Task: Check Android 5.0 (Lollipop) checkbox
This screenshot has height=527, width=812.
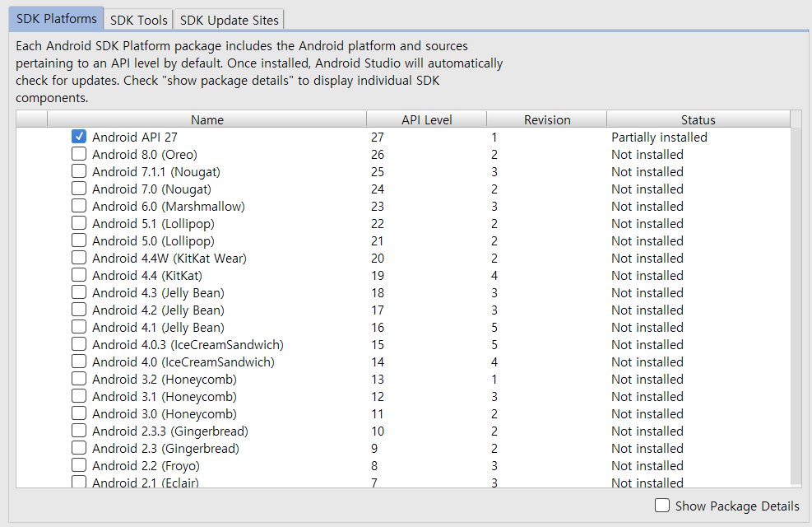Action: coord(79,240)
